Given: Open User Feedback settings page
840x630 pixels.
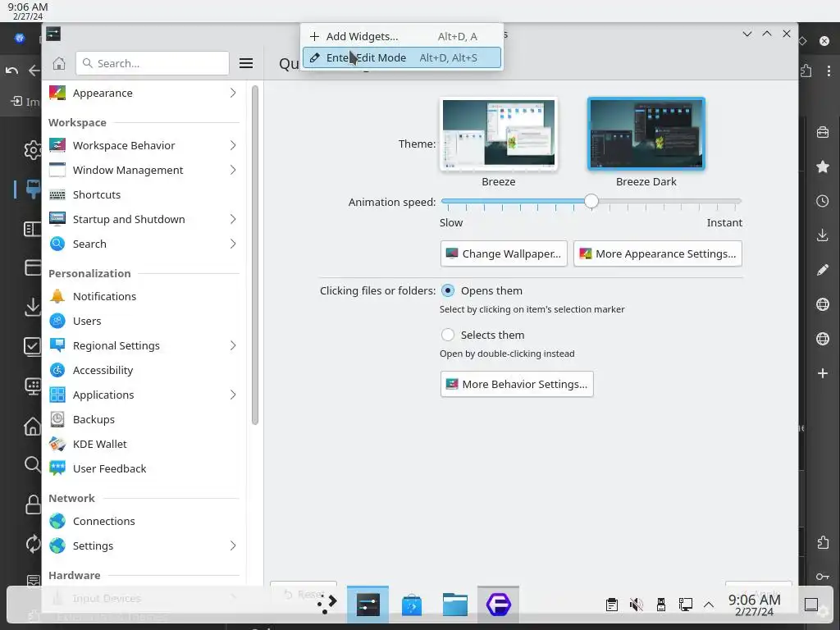Looking at the screenshot, I should [144, 468].
